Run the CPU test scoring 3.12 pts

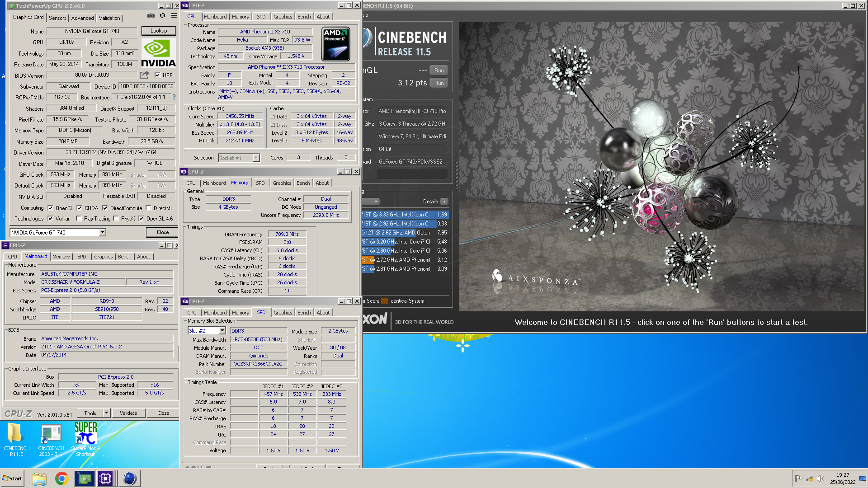(439, 83)
